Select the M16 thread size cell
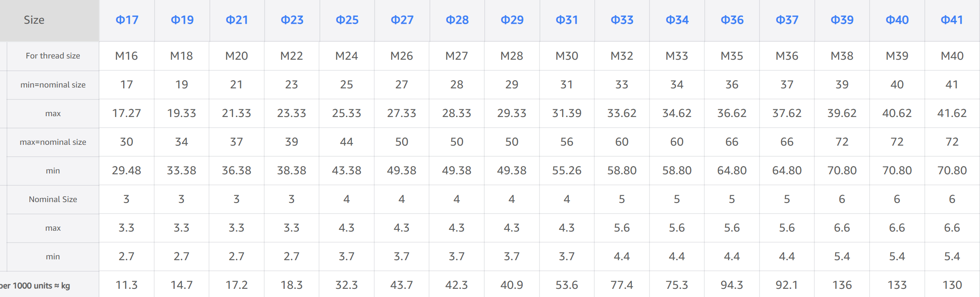Viewport: 980px width, 297px height. pos(126,56)
